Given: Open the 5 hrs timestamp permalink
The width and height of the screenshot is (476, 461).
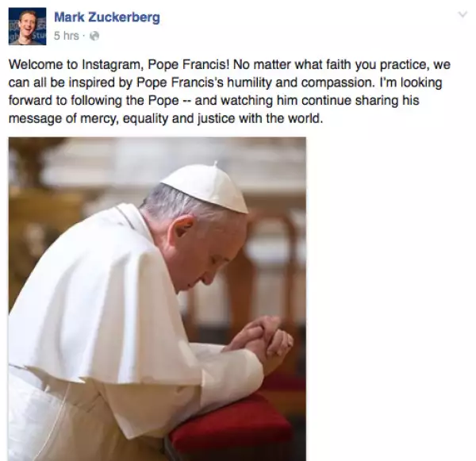Looking at the screenshot, I should click(x=66, y=36).
